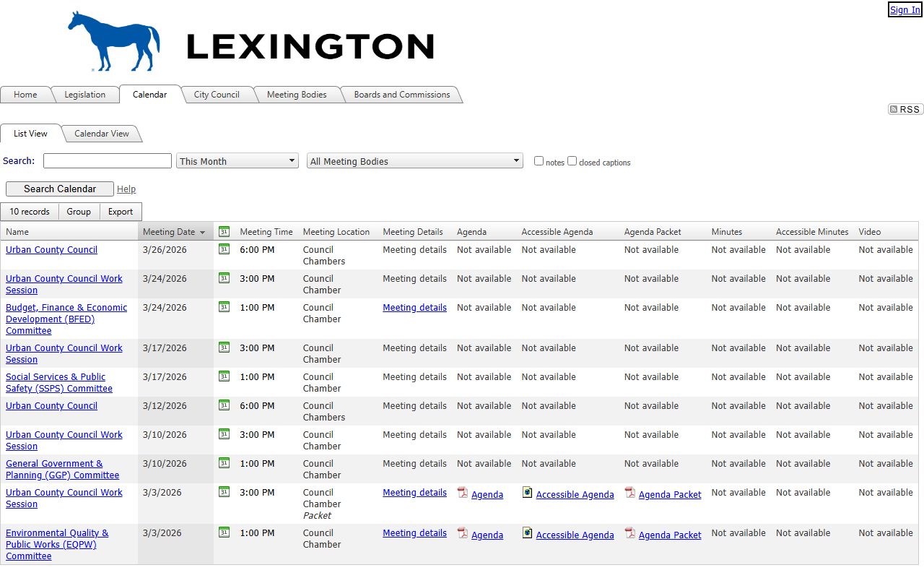Screen dimensions: 924x578
Task: Open PDF icon for 3/3 Work Session Agenda Packet
Action: coord(630,493)
